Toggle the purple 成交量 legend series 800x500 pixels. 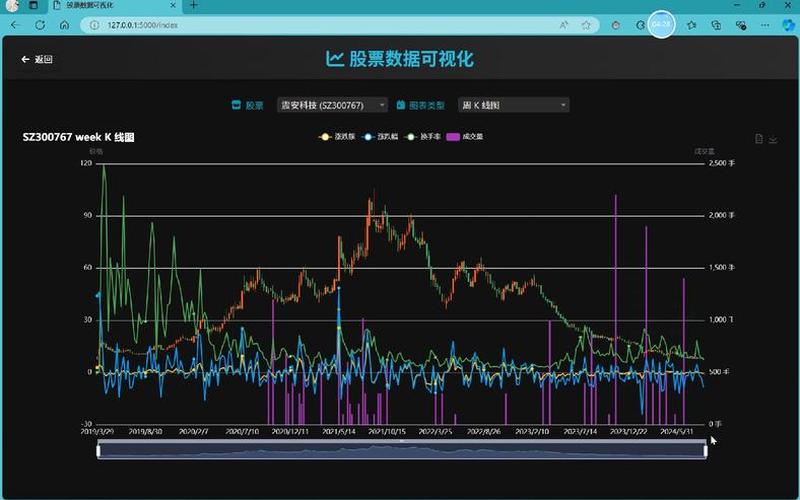(x=465, y=137)
